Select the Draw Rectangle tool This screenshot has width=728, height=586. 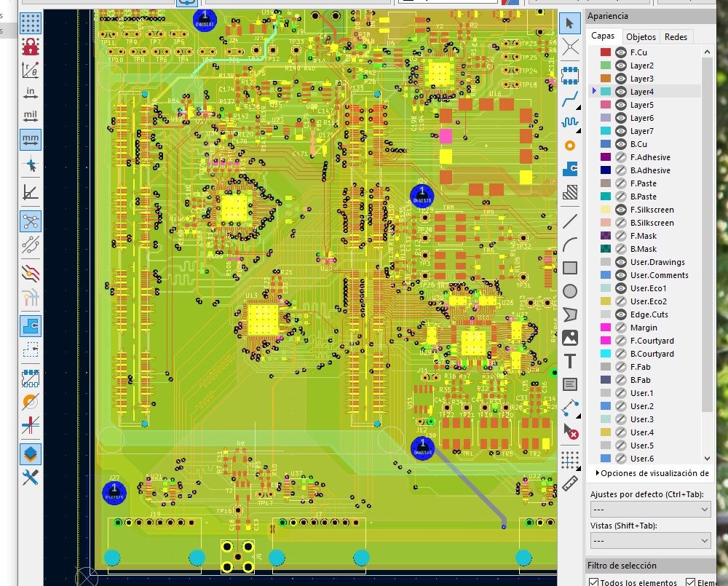coord(570,268)
